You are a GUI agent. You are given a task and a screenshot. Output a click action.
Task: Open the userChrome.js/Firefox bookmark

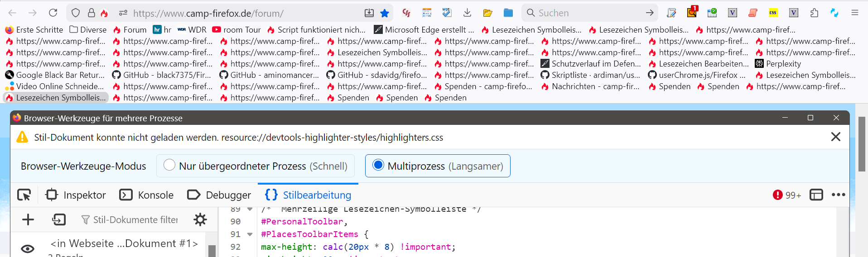pos(697,75)
